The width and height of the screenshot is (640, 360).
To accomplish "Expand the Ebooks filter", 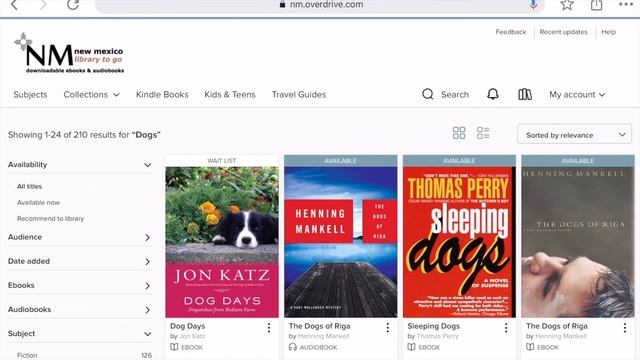I will [80, 285].
